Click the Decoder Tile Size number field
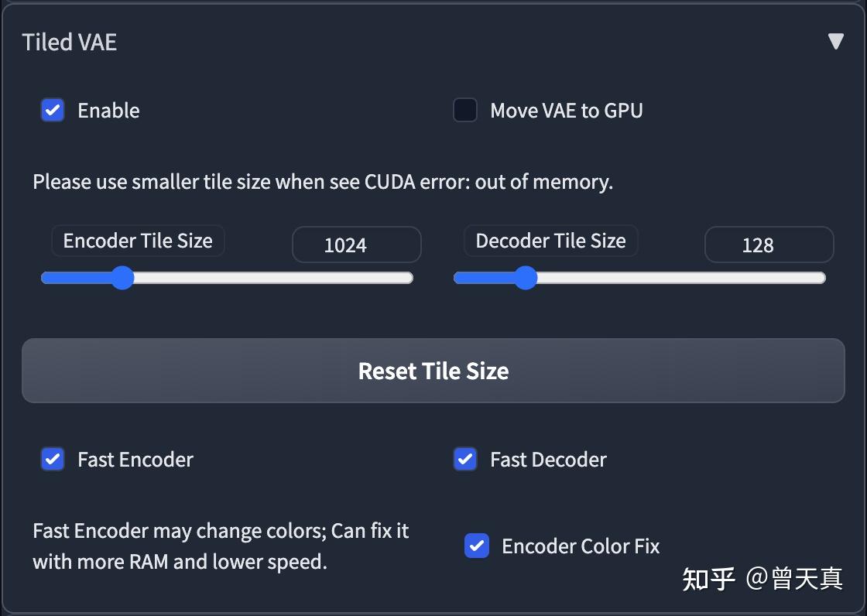The height and width of the screenshot is (616, 867). point(769,245)
